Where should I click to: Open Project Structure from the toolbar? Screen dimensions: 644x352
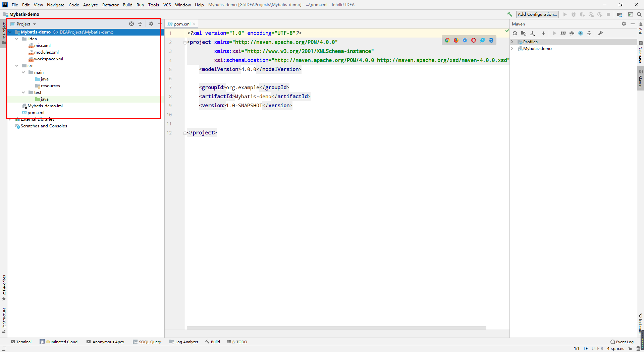(x=619, y=14)
